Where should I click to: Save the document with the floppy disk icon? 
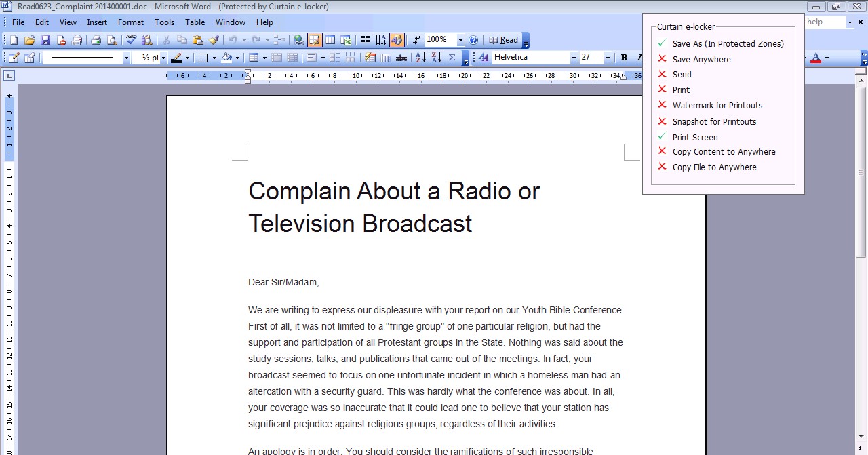tap(45, 41)
